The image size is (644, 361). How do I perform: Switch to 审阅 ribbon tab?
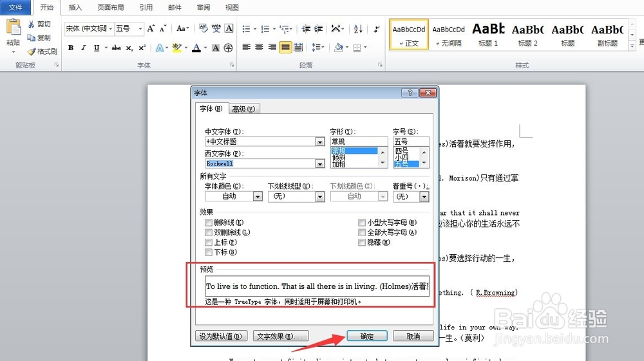(x=204, y=7)
